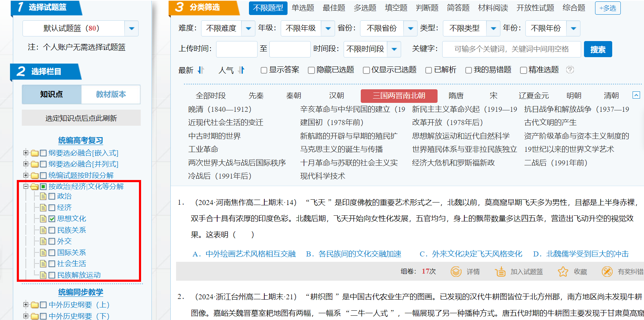644x320 pixels.
Task: Enable the 显示答案 checkbox
Action: (x=264, y=70)
